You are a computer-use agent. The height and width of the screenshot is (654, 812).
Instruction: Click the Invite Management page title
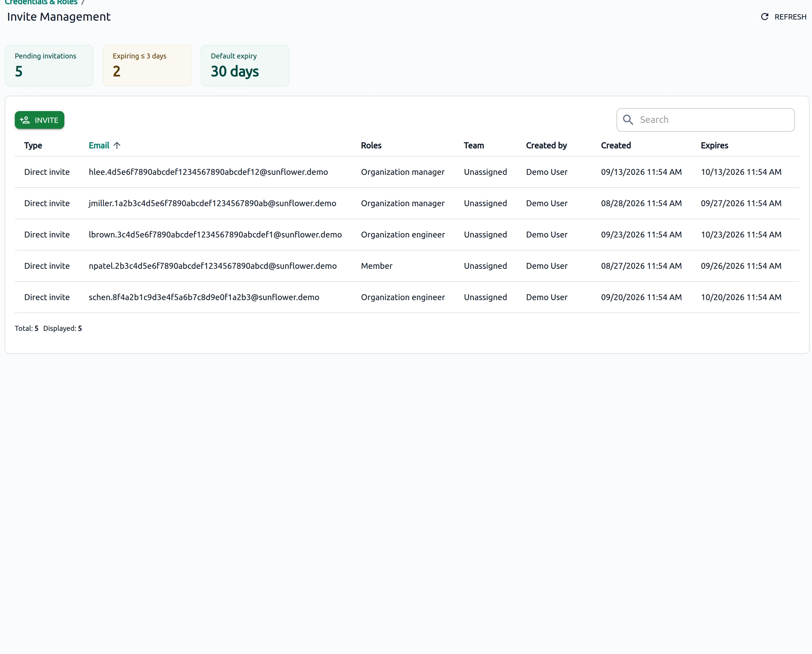59,17
